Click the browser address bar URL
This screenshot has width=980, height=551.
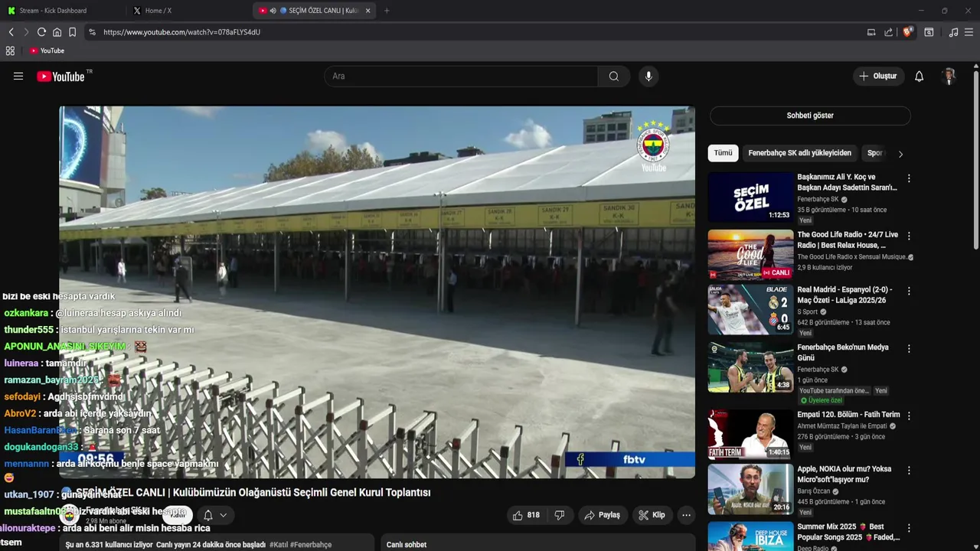[182, 32]
